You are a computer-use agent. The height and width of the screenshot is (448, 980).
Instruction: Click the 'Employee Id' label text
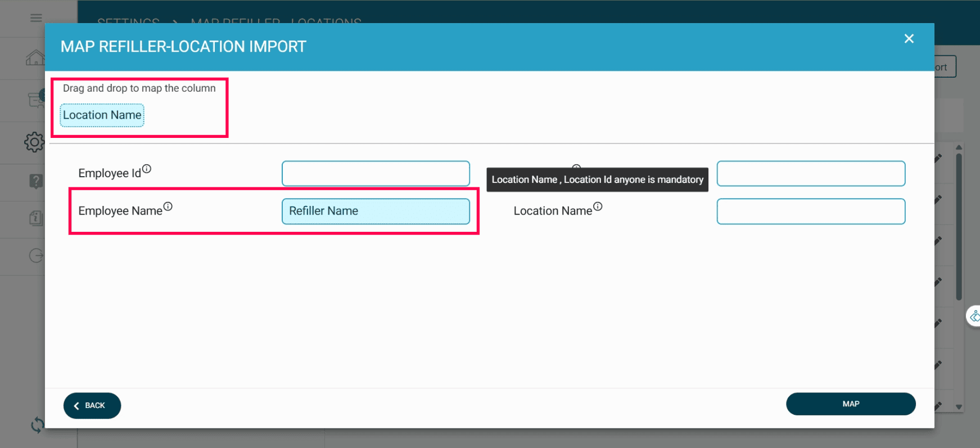(110, 173)
